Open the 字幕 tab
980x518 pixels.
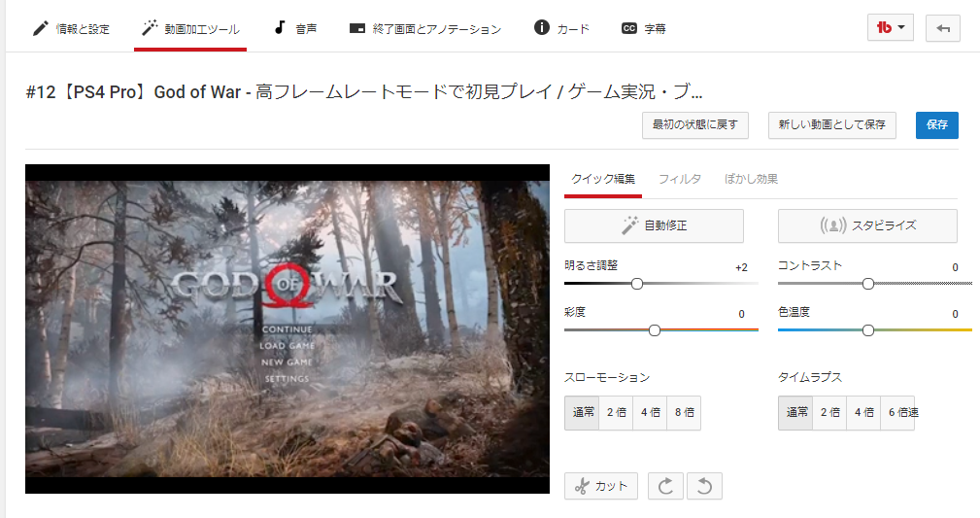[644, 29]
